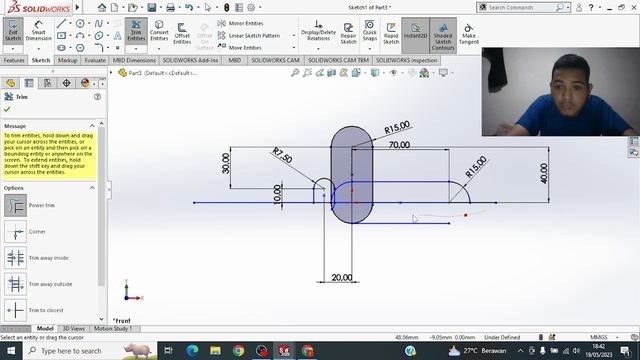This screenshot has width=640, height=360.
Task: Select the Line sketch tool
Action: point(61,24)
